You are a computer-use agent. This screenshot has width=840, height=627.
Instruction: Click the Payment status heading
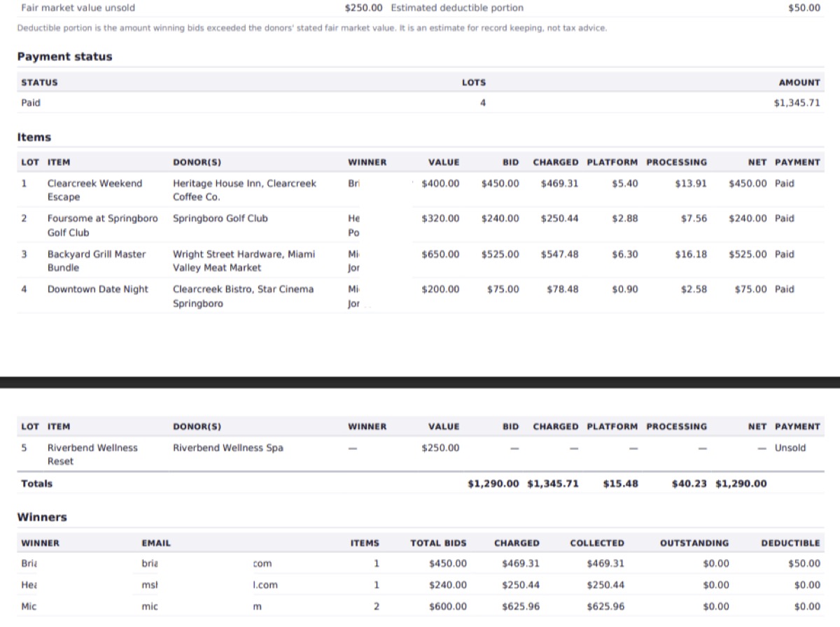point(64,57)
